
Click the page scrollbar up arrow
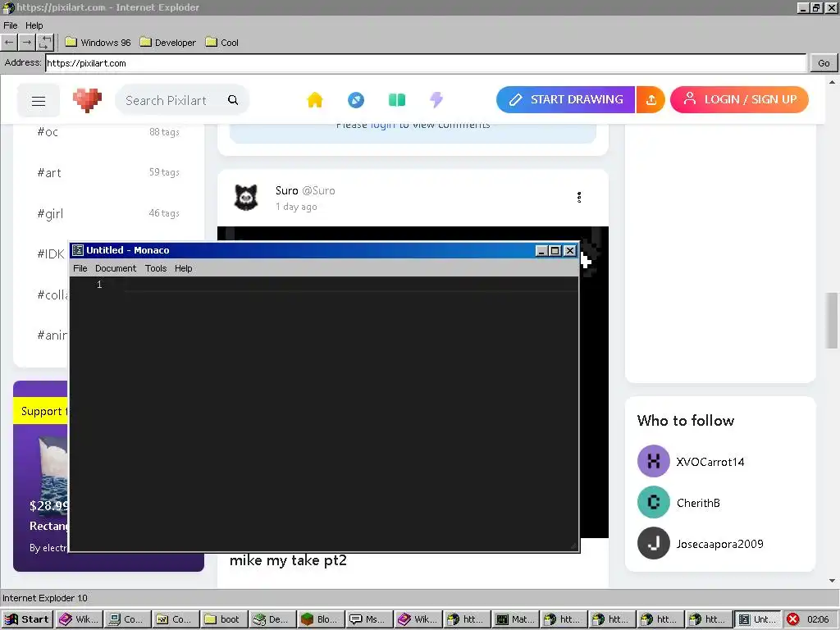pyautogui.click(x=832, y=83)
